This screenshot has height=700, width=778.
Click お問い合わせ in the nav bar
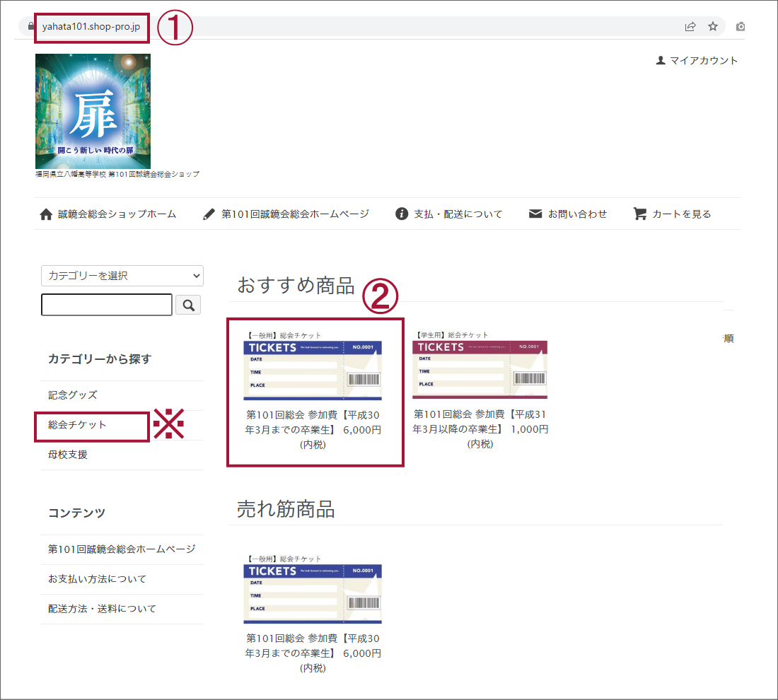click(x=568, y=214)
